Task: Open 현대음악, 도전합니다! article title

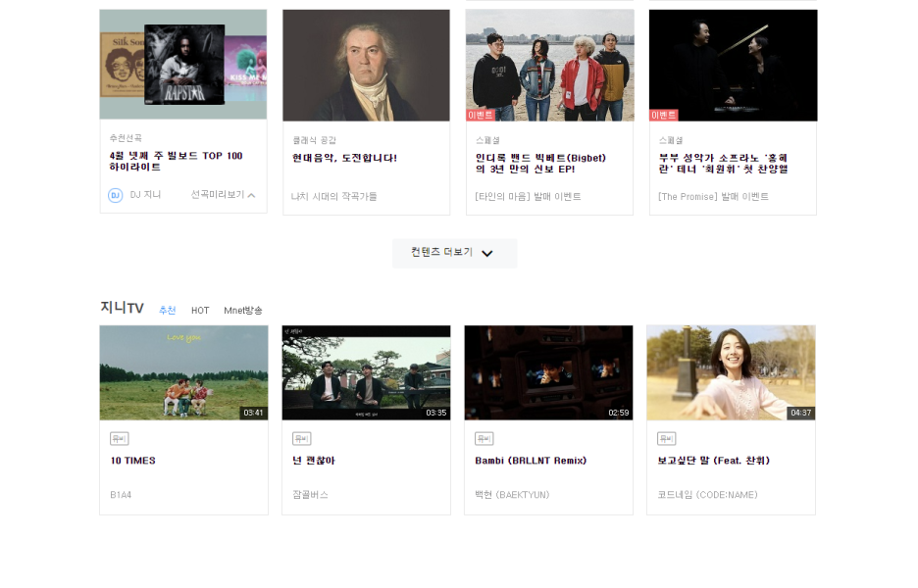Action: (344, 158)
